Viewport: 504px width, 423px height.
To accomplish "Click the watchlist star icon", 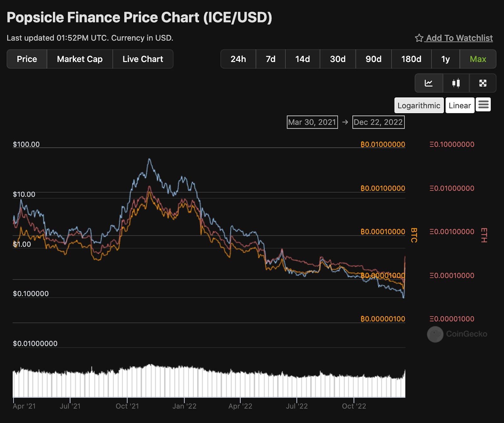I will [419, 38].
